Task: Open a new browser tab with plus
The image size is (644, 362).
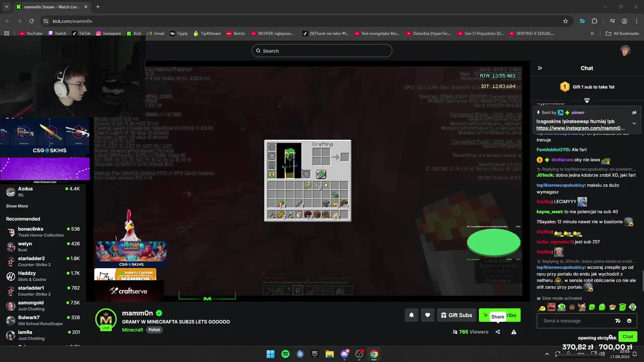Action: coord(98,7)
